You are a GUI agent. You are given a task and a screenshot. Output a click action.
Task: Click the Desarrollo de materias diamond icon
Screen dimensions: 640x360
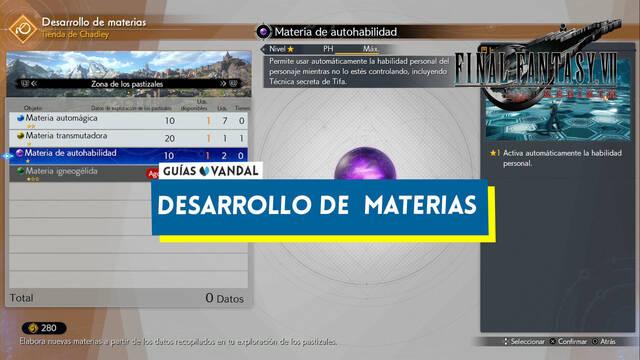pyautogui.click(x=22, y=29)
